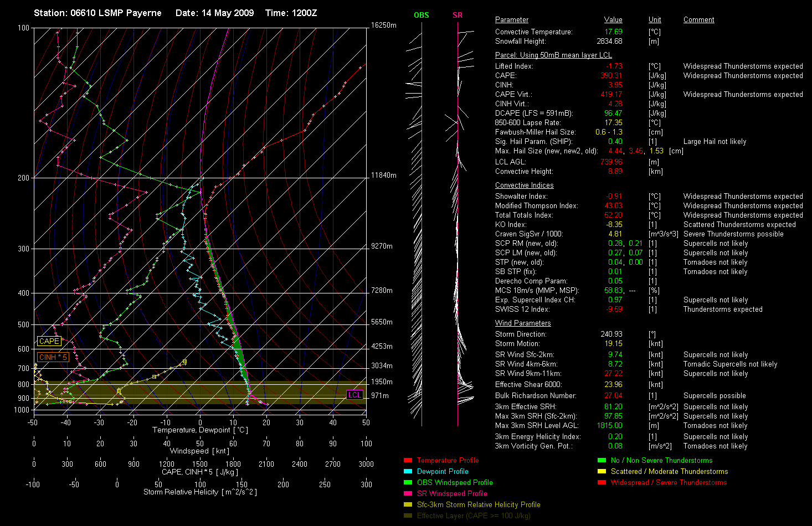The height and width of the screenshot is (526, 812).
Task: Click the Parameter column header
Action: click(x=511, y=20)
